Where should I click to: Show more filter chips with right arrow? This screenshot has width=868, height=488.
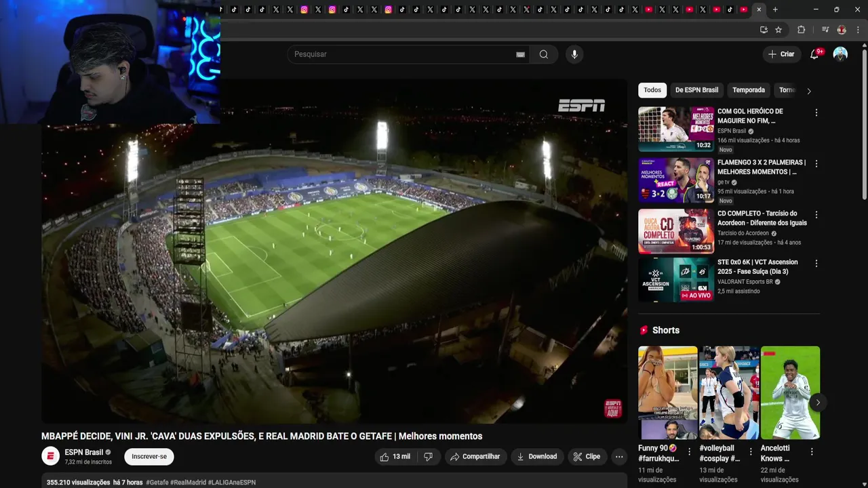[x=808, y=91]
